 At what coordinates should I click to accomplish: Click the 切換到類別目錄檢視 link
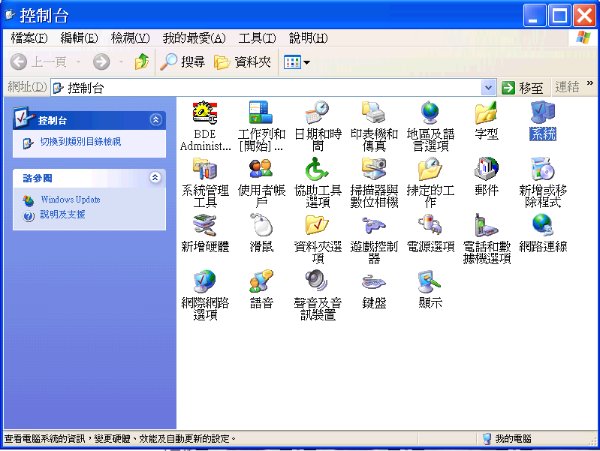(x=80, y=142)
